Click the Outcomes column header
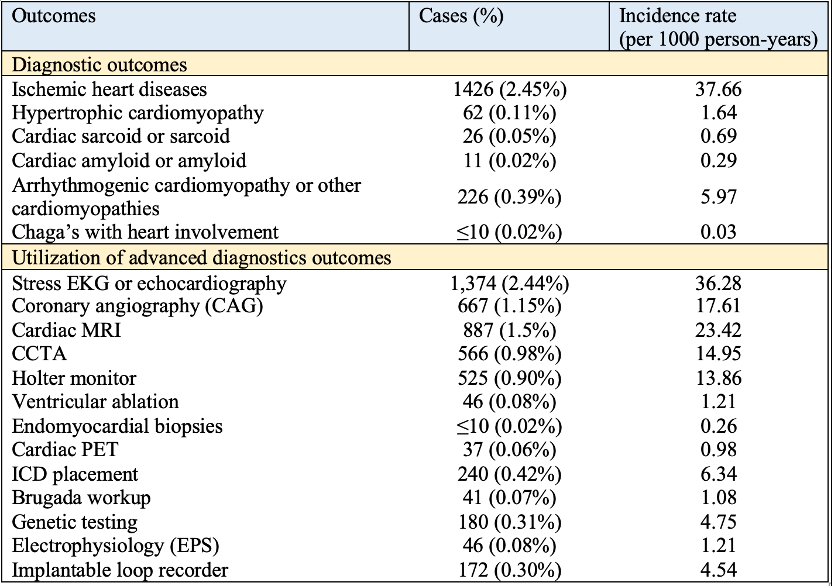 pos(53,17)
